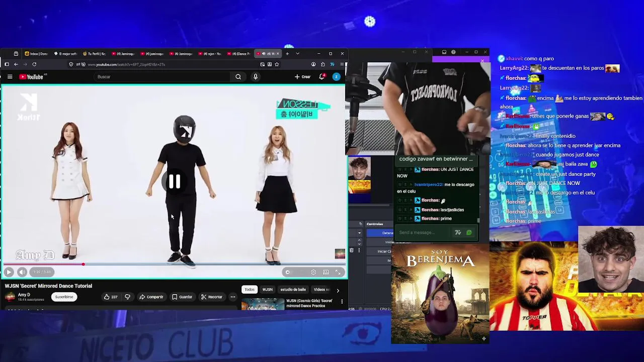Click the Compartir share button

coord(151,297)
